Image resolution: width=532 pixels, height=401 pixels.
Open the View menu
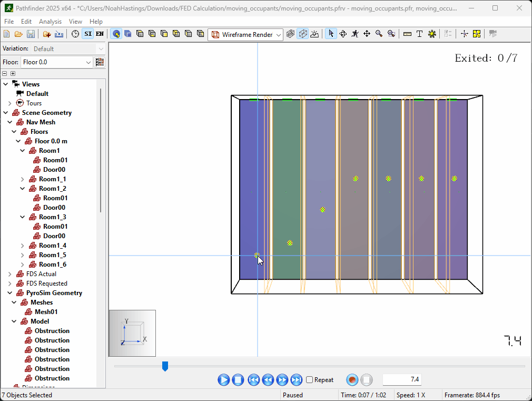pyautogui.click(x=75, y=22)
